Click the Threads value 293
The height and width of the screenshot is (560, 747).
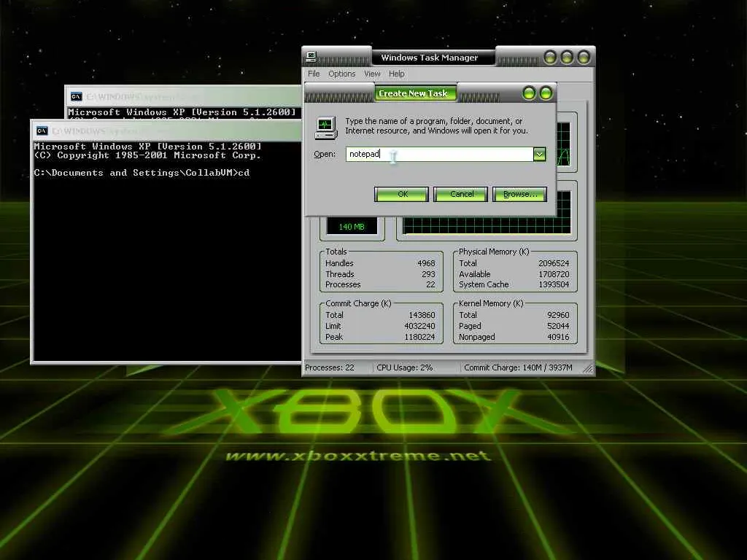click(428, 274)
